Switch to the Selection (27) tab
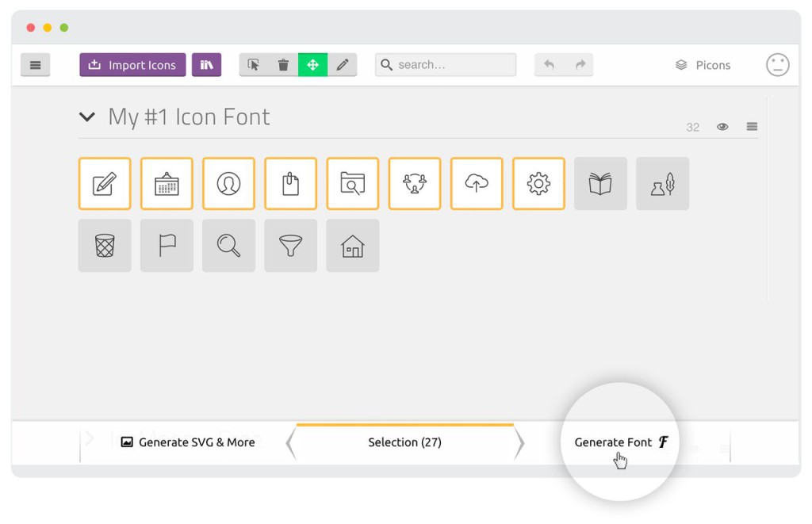The image size is (812, 524). click(405, 442)
